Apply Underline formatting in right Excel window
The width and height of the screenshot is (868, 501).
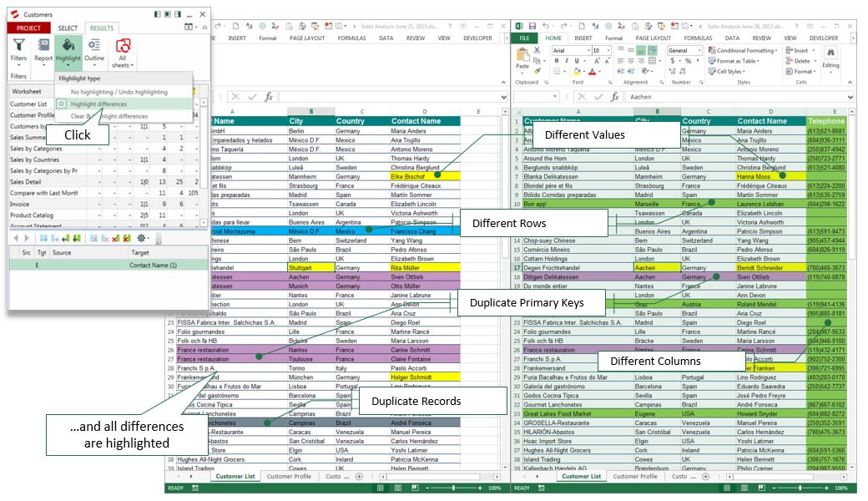click(576, 61)
